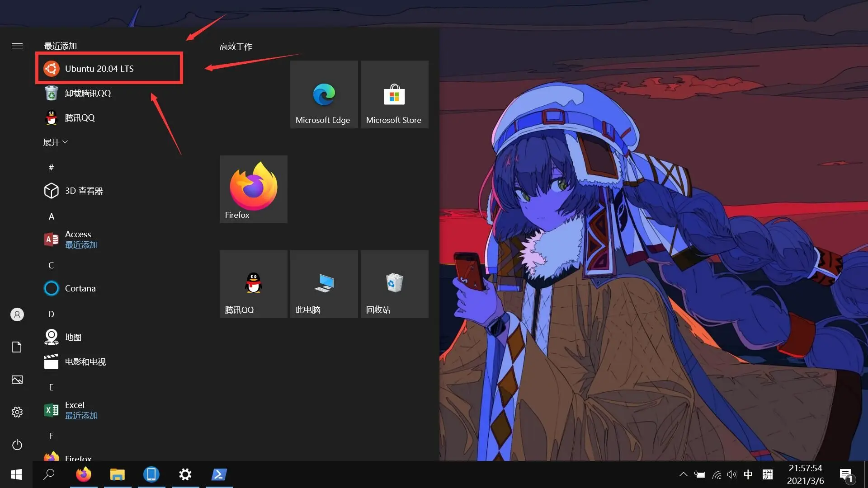Screen dimensions: 868x488
Task: Click the Windows Start button
Action: click(x=16, y=474)
